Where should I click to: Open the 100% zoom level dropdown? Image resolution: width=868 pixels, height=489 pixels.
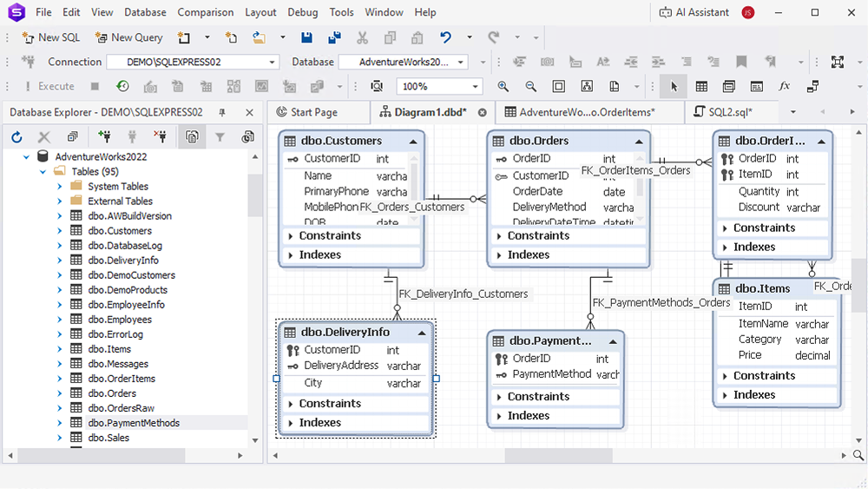tap(475, 87)
